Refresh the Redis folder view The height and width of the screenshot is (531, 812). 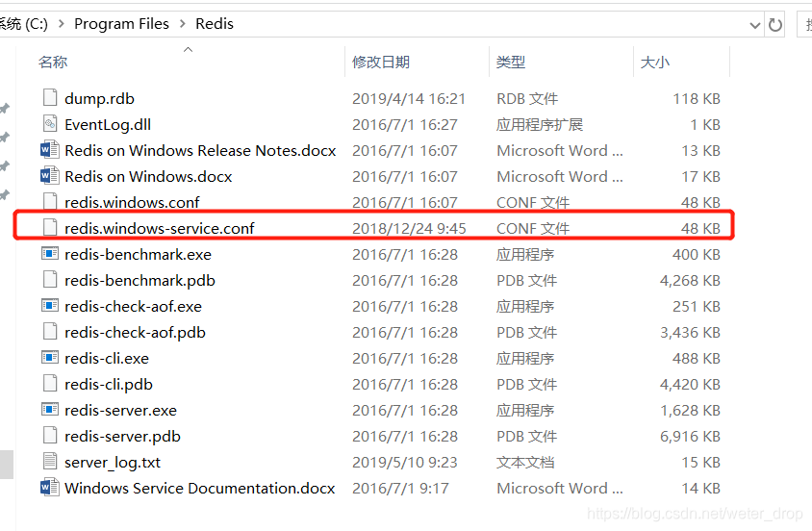(x=774, y=24)
